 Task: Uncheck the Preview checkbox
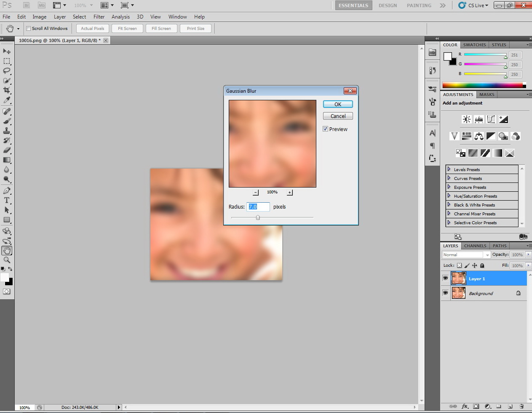tap(325, 129)
